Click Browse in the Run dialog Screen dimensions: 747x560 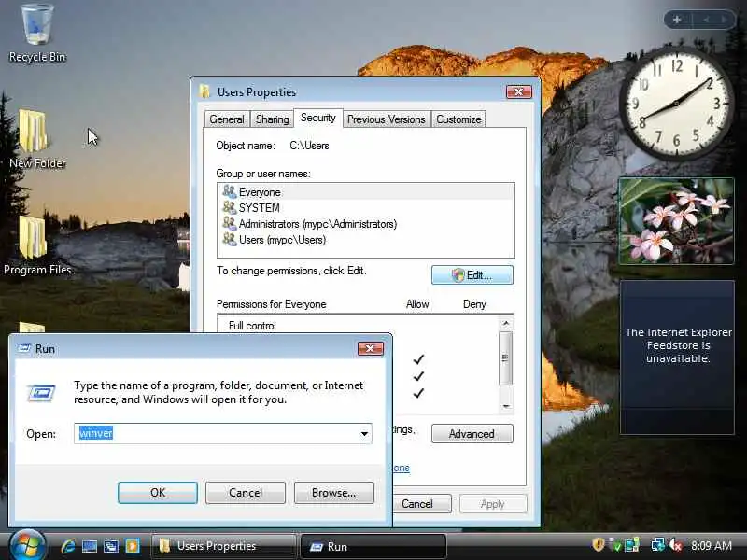pyautogui.click(x=334, y=493)
